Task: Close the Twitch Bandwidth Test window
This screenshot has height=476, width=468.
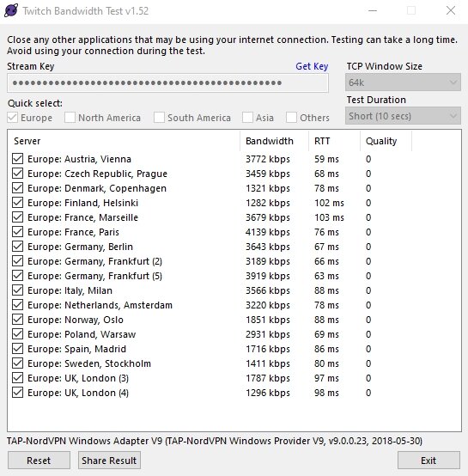Action: [x=451, y=11]
